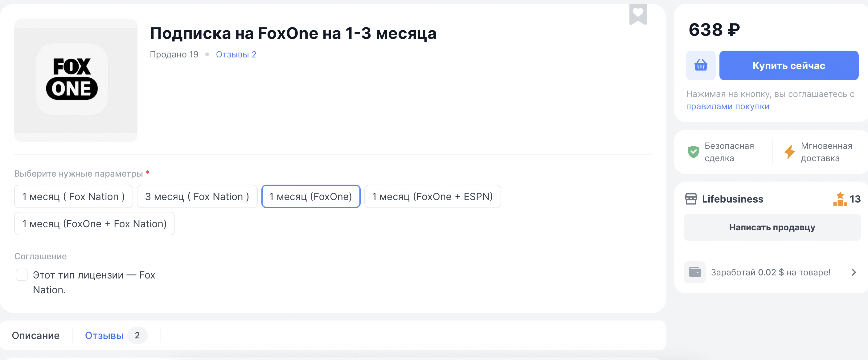The width and height of the screenshot is (868, 360).
Task: Click the seller rating star icon
Action: [840, 199]
